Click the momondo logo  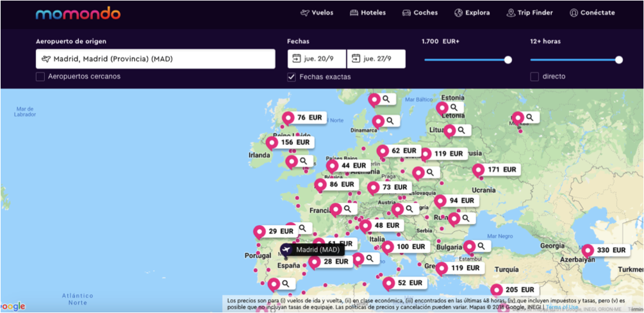pyautogui.click(x=78, y=13)
